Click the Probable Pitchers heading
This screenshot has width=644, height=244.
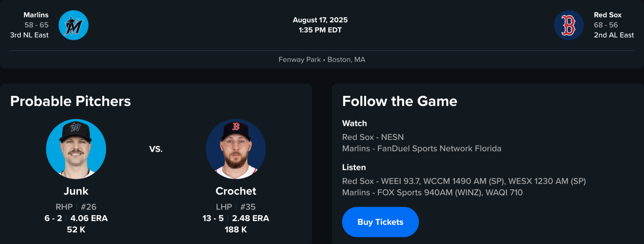point(70,101)
